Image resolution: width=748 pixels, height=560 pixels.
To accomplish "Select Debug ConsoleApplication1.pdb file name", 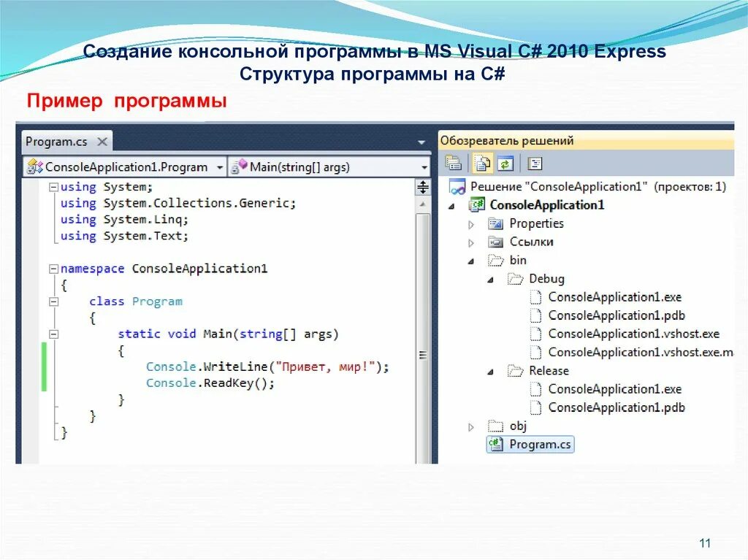I will [617, 315].
